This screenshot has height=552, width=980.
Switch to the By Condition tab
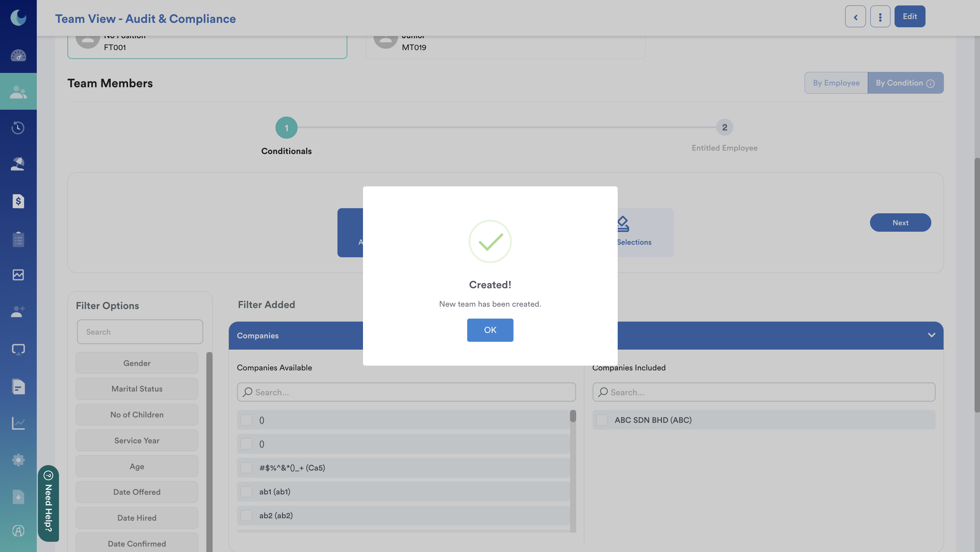click(x=905, y=82)
